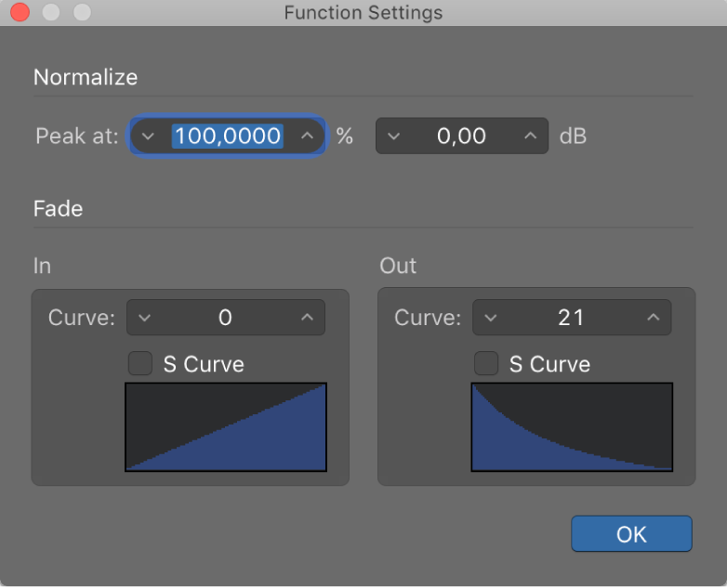This screenshot has width=727, height=588.
Task: Confirm settings with the OK button
Action: pos(631,534)
